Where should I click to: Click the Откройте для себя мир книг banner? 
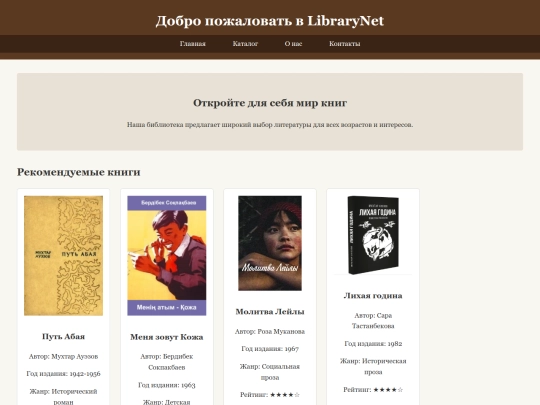click(270, 112)
